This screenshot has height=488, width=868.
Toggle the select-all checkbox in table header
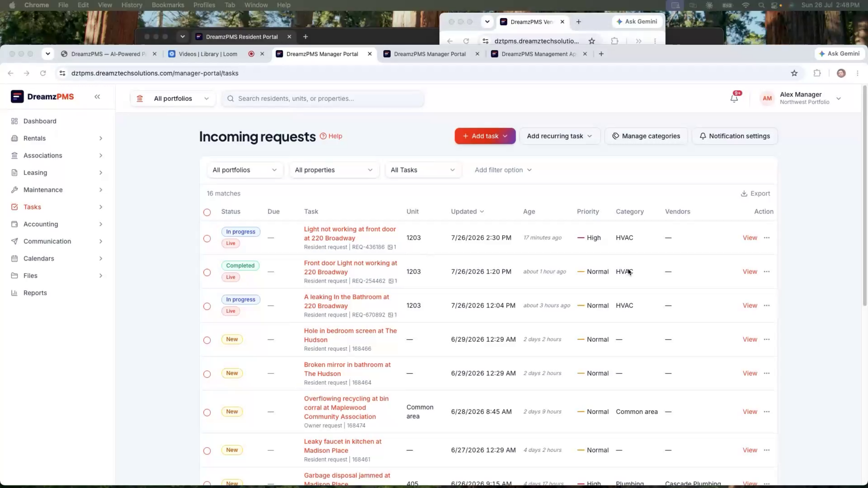tap(207, 212)
